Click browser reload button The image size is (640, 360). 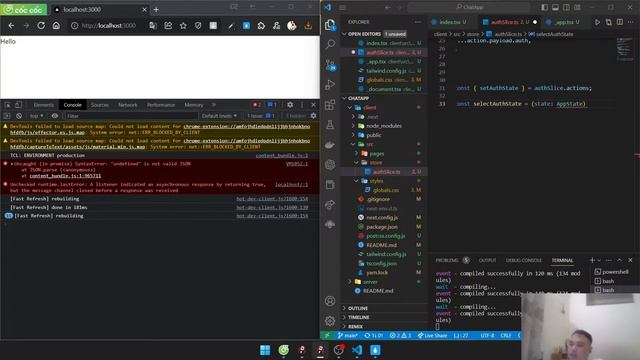pyautogui.click(x=41, y=25)
